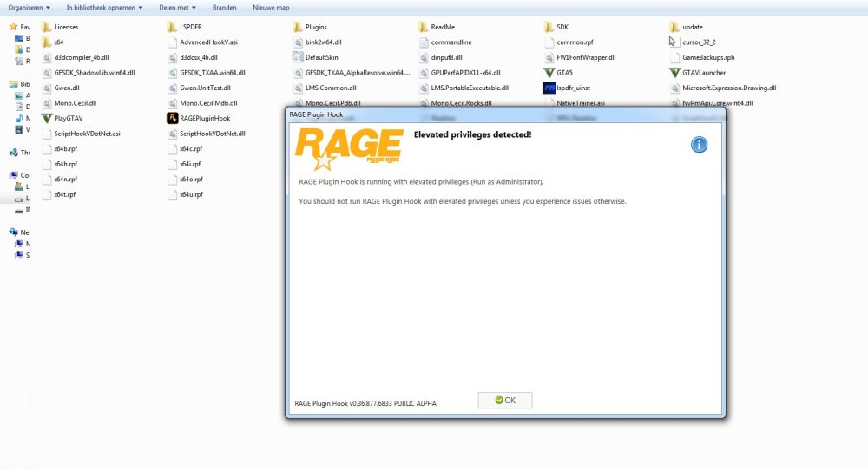Select the file named x64i.rpf

tap(190, 164)
